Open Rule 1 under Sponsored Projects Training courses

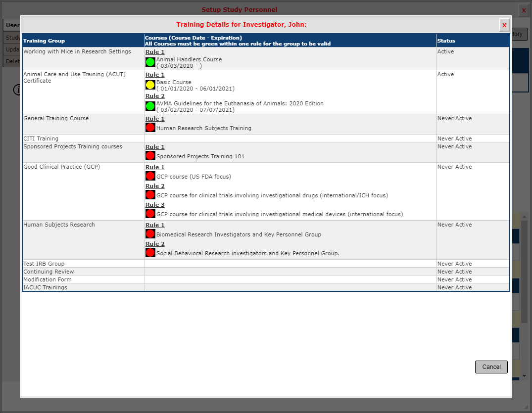pyautogui.click(x=155, y=147)
